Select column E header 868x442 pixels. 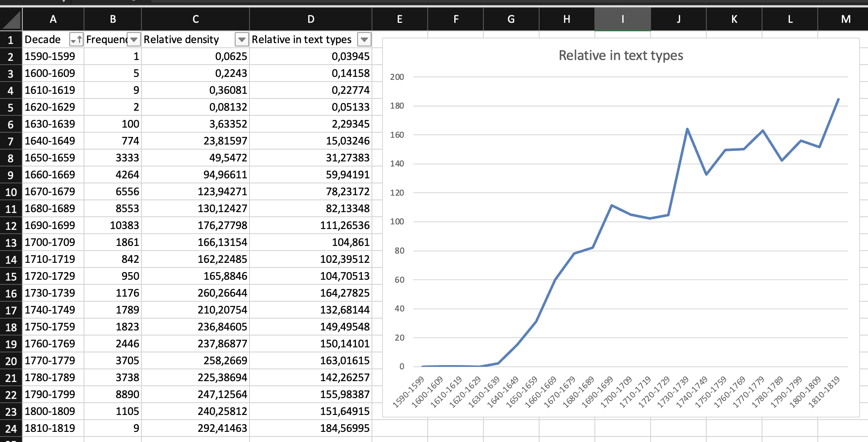point(400,19)
